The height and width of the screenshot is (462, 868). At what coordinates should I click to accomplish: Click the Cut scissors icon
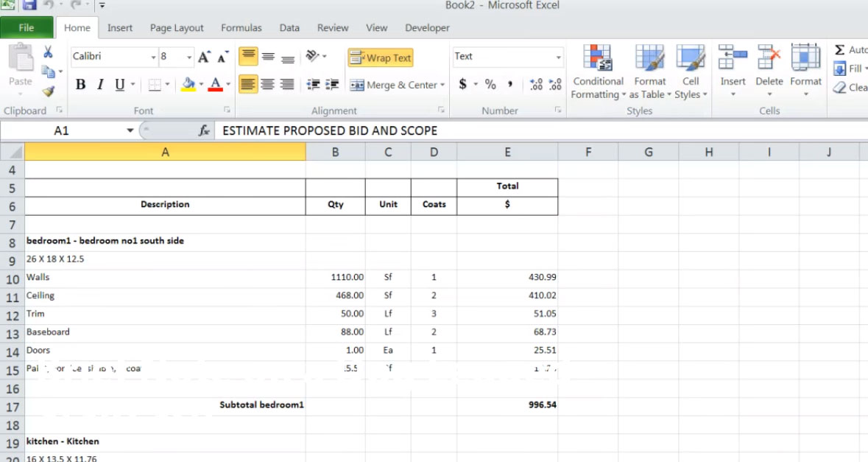click(x=48, y=52)
